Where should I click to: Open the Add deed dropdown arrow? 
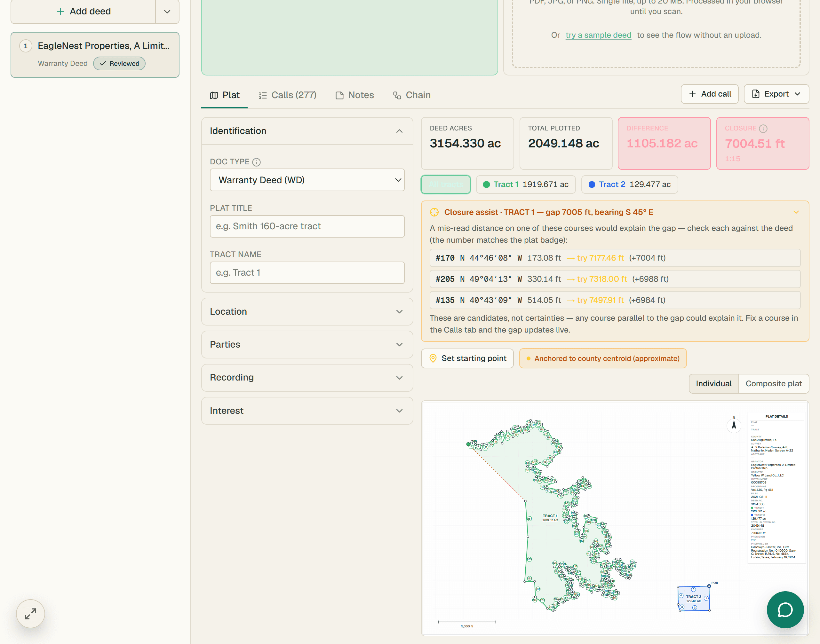(x=167, y=12)
